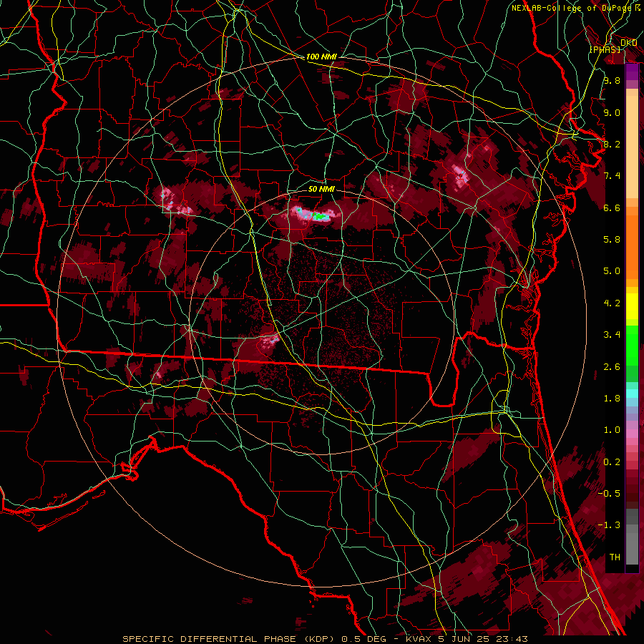This screenshot has height=644, width=644.
Task: Click the 2.6 legend value
Action: (x=612, y=367)
